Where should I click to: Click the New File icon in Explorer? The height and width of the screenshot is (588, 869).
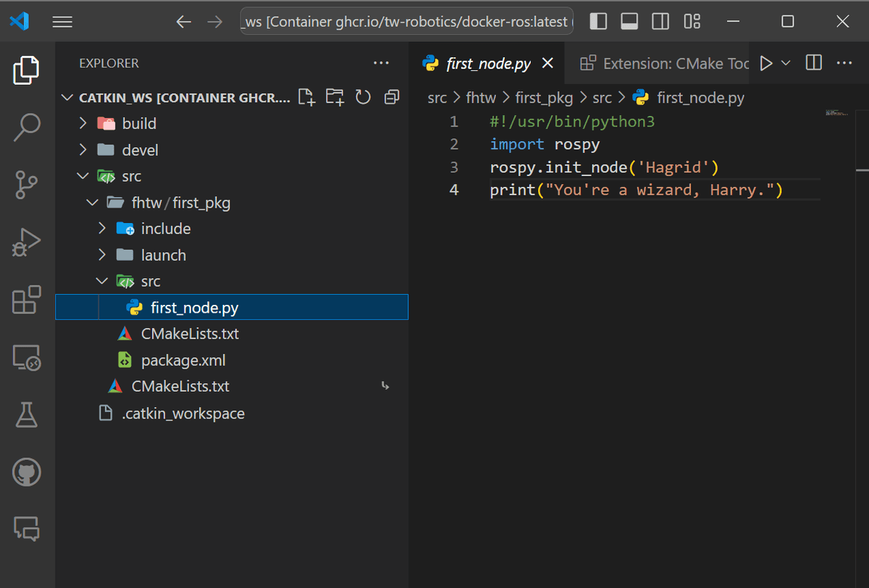point(307,97)
